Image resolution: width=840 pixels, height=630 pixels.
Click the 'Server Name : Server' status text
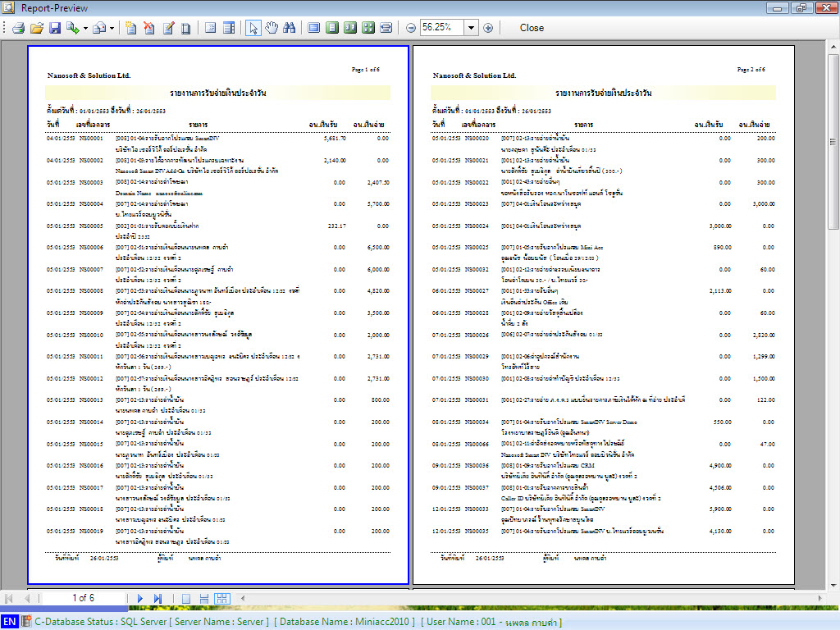[219, 622]
